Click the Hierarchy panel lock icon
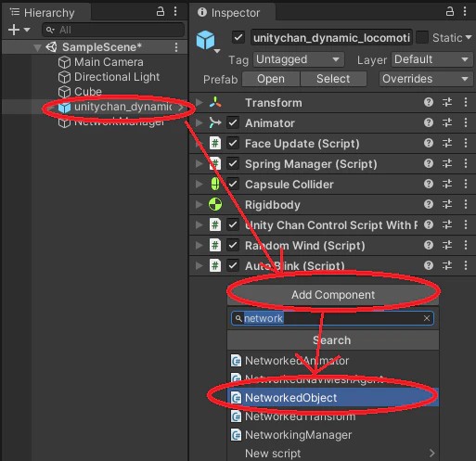This screenshot has height=461, width=476. click(161, 12)
